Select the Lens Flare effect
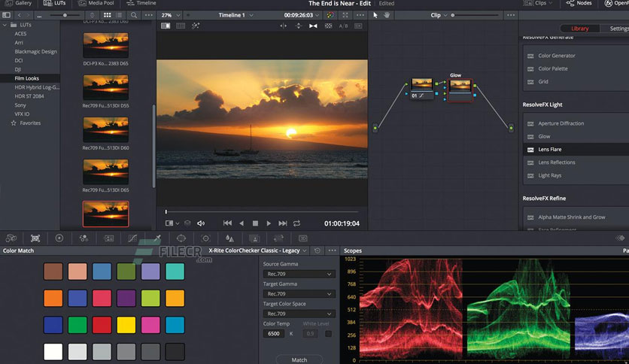 (549, 150)
